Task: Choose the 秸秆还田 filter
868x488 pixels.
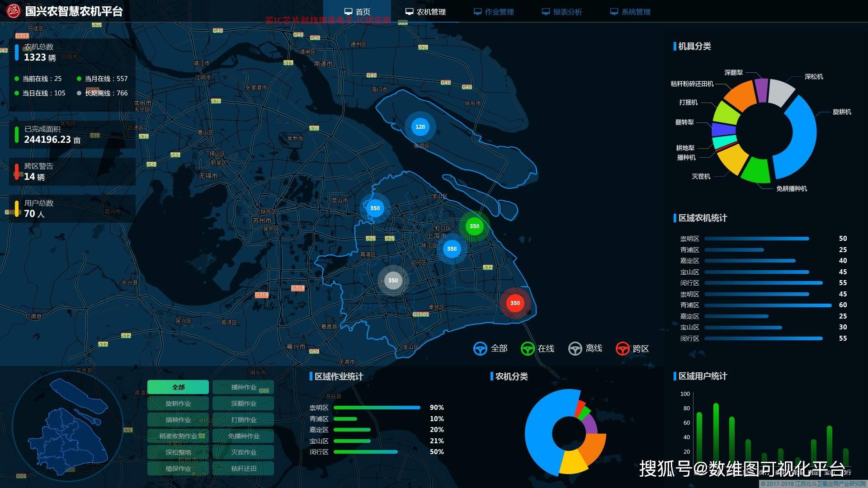Action: 243,469
